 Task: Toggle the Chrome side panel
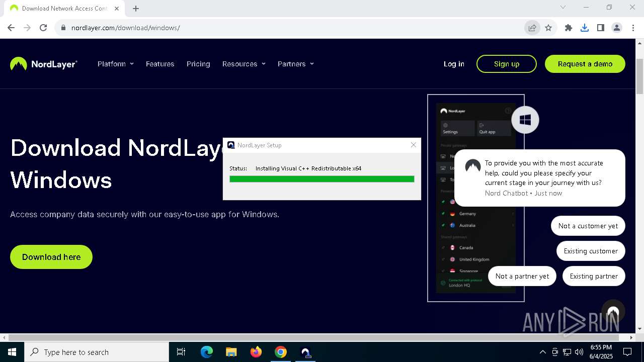click(601, 28)
